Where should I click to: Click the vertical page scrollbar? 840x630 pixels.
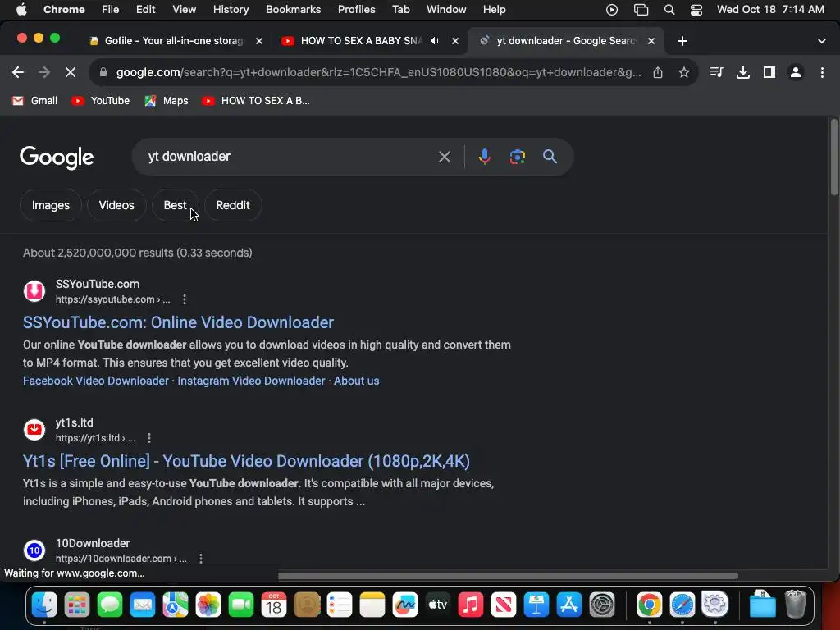834,158
